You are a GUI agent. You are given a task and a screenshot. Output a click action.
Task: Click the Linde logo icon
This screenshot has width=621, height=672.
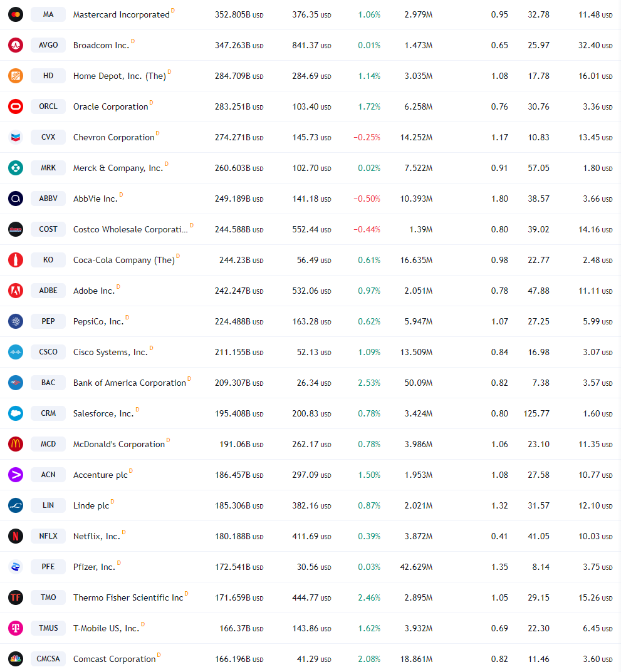click(x=16, y=505)
